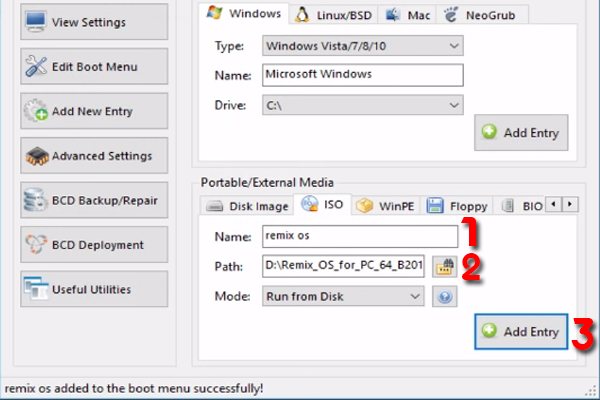The image size is (600, 400).
Task: Click Add Entry in Operating Systems section
Action: (521, 132)
